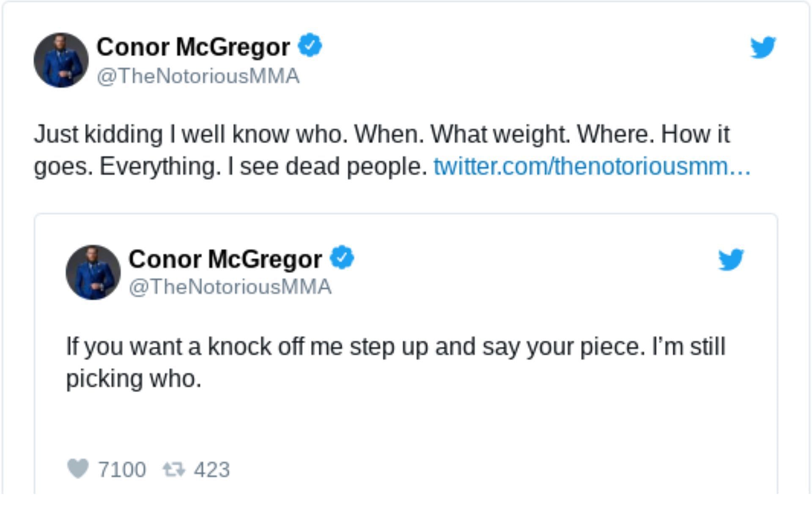This screenshot has width=812, height=508.
Task: Click the Twitter bird icon on the main tweet
Action: 763,47
